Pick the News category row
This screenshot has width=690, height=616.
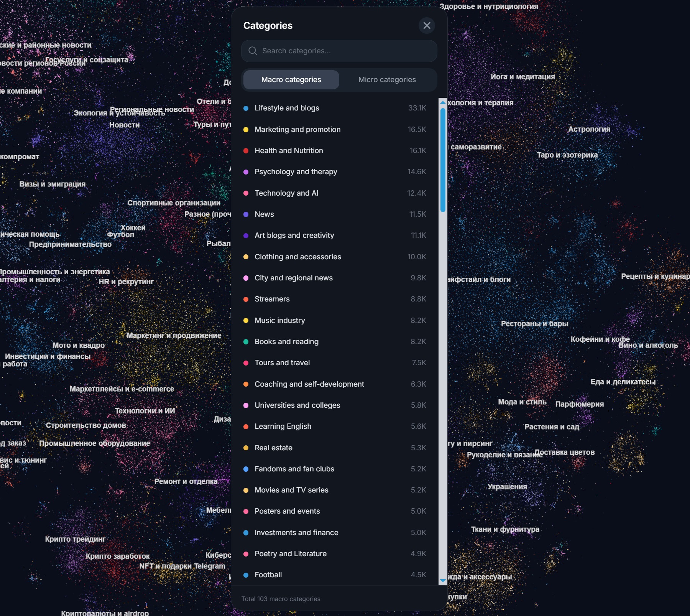point(335,214)
